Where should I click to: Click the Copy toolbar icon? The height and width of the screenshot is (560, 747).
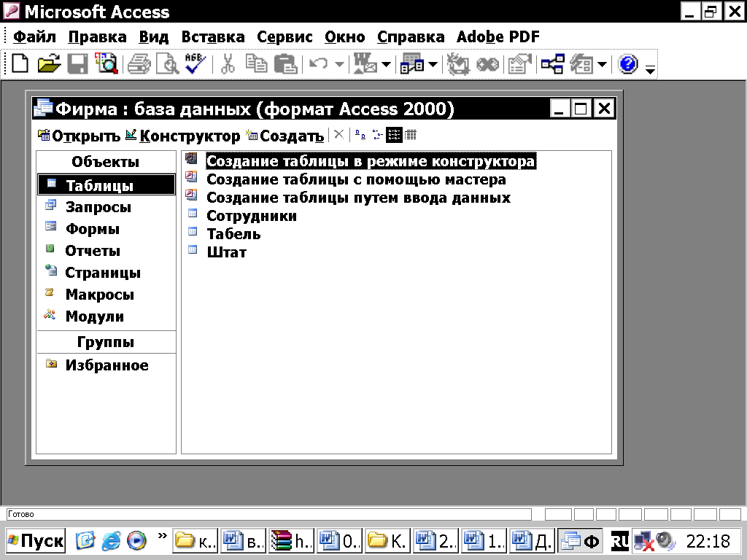point(256,64)
